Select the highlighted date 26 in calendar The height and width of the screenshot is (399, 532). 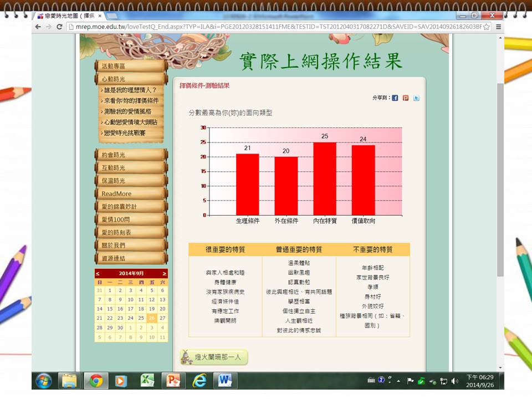point(152,318)
